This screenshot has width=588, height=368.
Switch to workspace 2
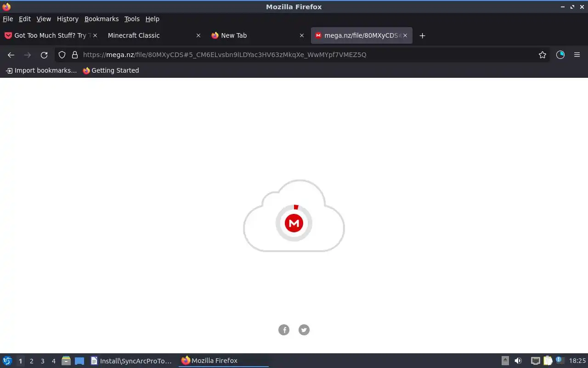(31, 361)
